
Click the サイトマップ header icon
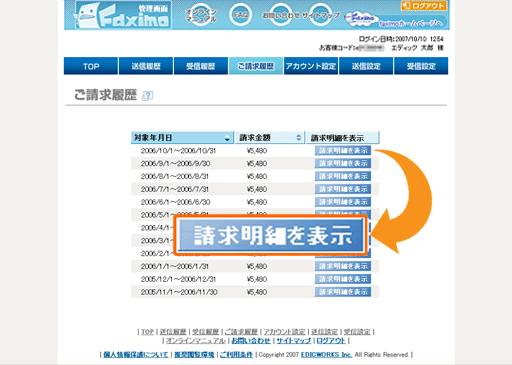321,15
